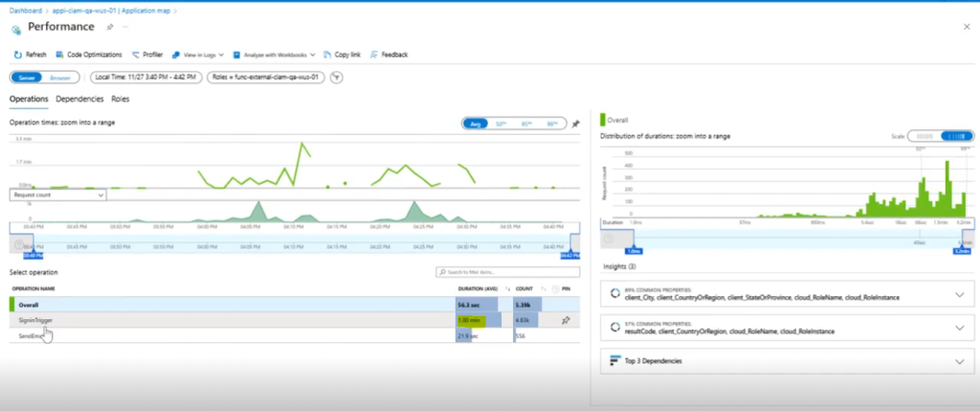Focus the Search to filter items field

(508, 272)
